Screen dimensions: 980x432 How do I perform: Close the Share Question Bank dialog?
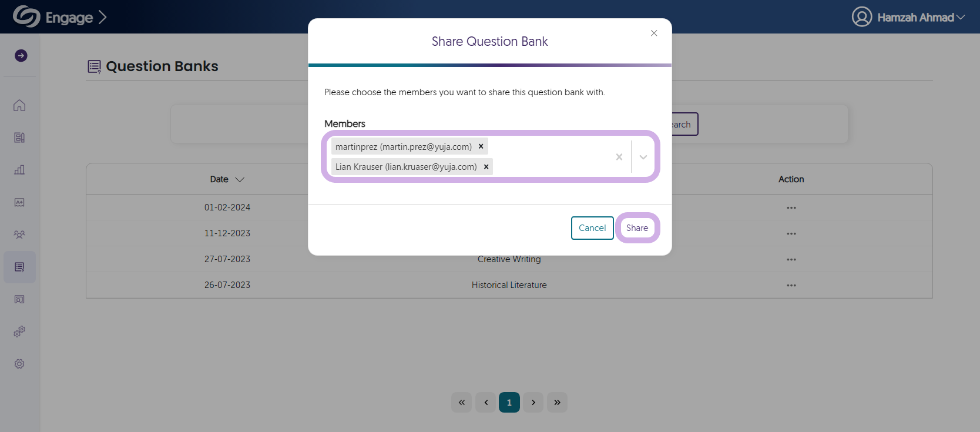tap(654, 33)
